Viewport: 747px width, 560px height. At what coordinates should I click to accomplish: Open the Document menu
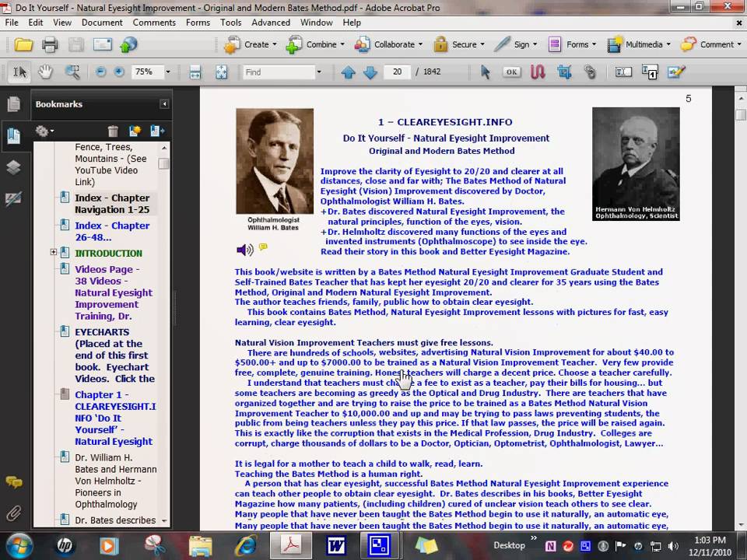pos(102,23)
